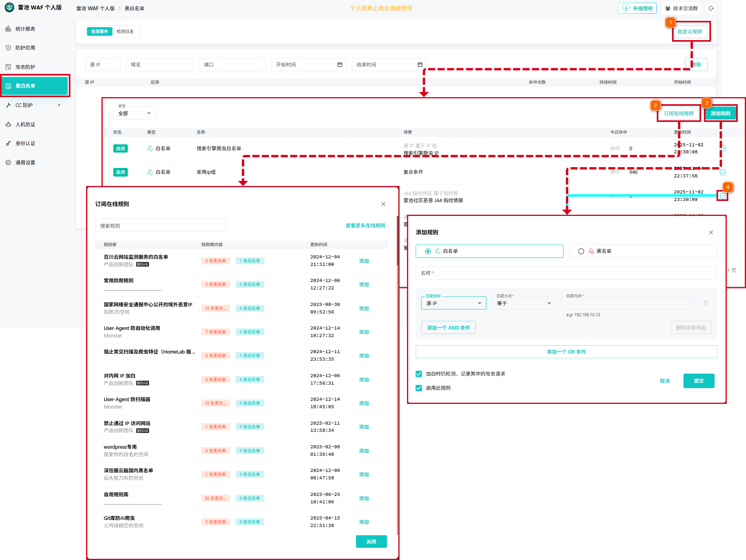The width and height of the screenshot is (746, 560).
Task: Open the 类型 全部 filter dropdown
Action: tap(134, 113)
